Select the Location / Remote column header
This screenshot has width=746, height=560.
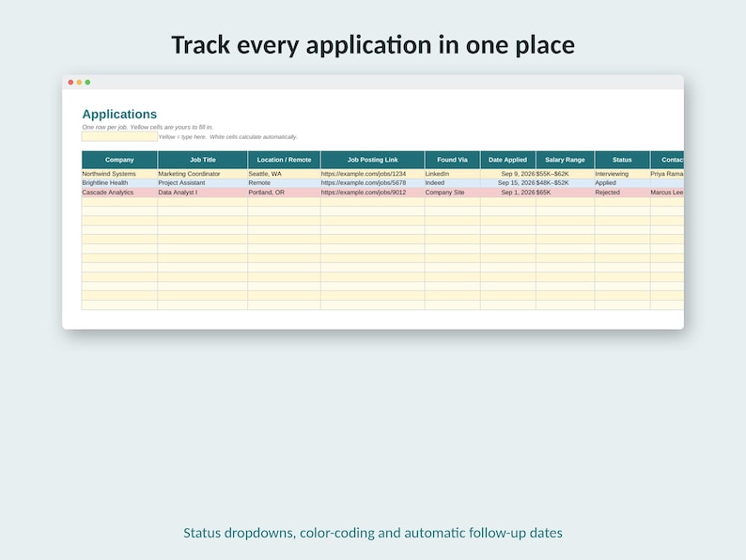284,160
